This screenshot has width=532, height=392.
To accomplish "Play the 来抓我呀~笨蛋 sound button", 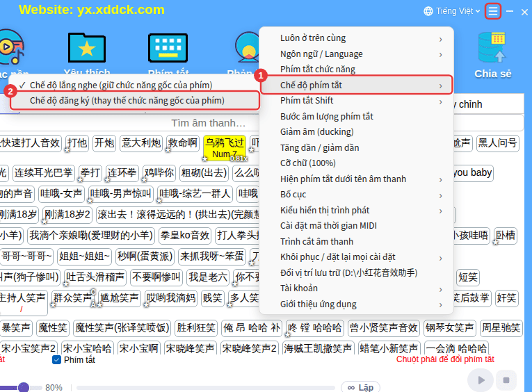I will point(212,256).
